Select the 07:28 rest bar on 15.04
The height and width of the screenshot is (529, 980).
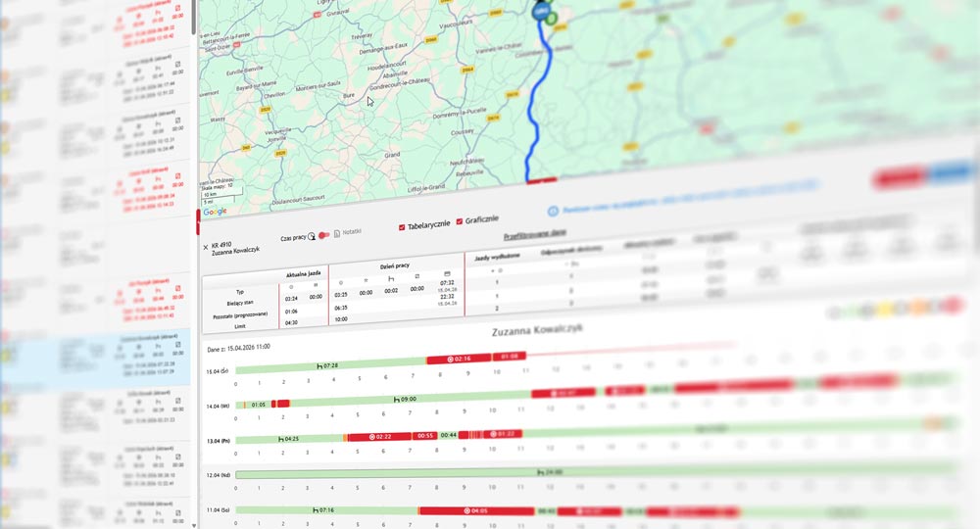pyautogui.click(x=331, y=364)
